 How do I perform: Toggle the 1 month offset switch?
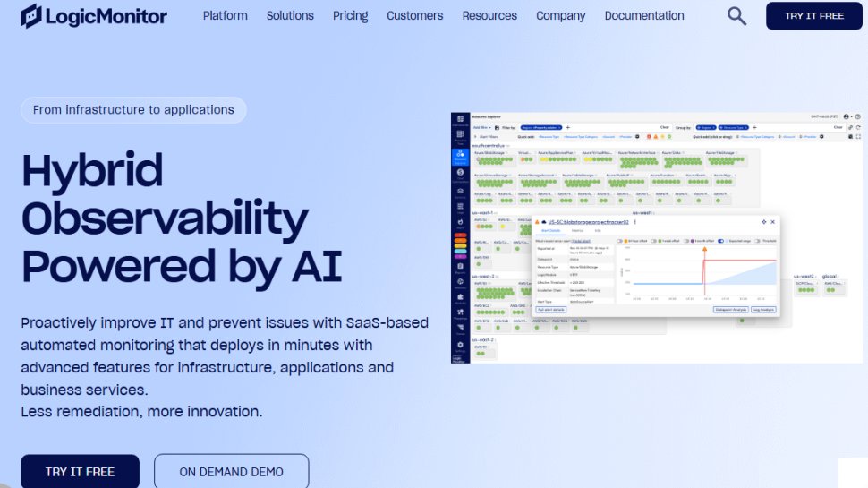(x=686, y=241)
